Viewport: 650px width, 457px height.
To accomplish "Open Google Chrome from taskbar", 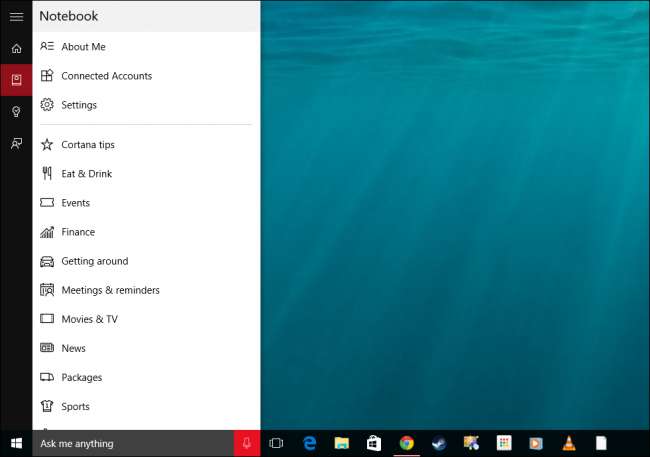I will coord(406,443).
